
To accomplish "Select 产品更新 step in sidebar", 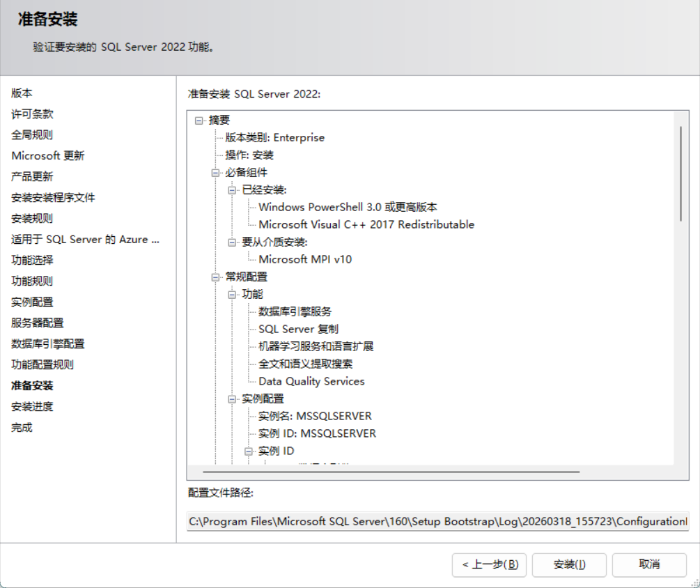I will [32, 176].
